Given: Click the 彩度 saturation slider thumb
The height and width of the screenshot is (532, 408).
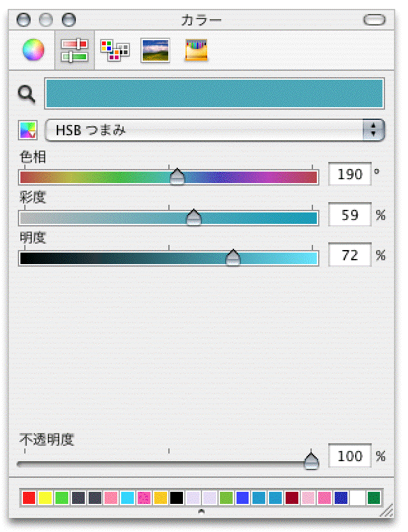Looking at the screenshot, I should (194, 218).
